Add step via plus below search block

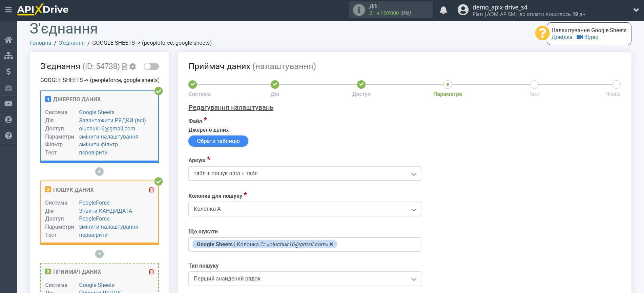click(99, 254)
